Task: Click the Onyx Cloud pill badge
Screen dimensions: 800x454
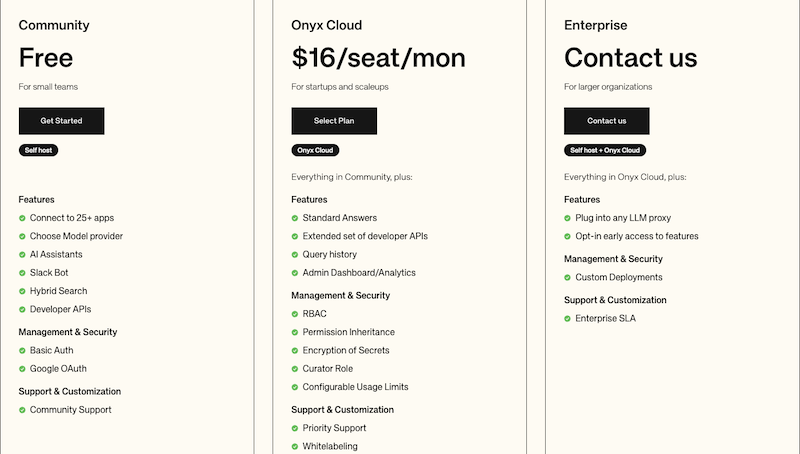Action: [x=315, y=150]
